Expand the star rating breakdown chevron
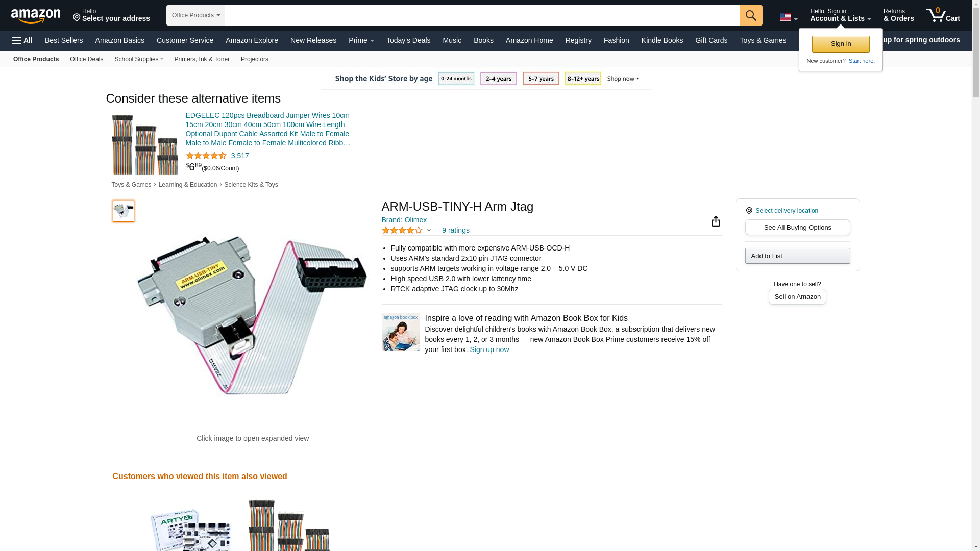This screenshot has width=980, height=551. point(429,230)
